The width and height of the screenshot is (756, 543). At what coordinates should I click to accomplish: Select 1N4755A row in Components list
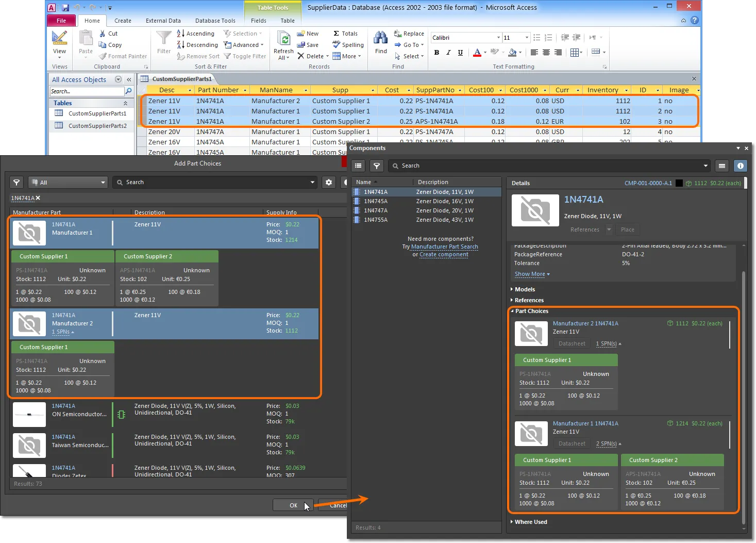point(426,220)
